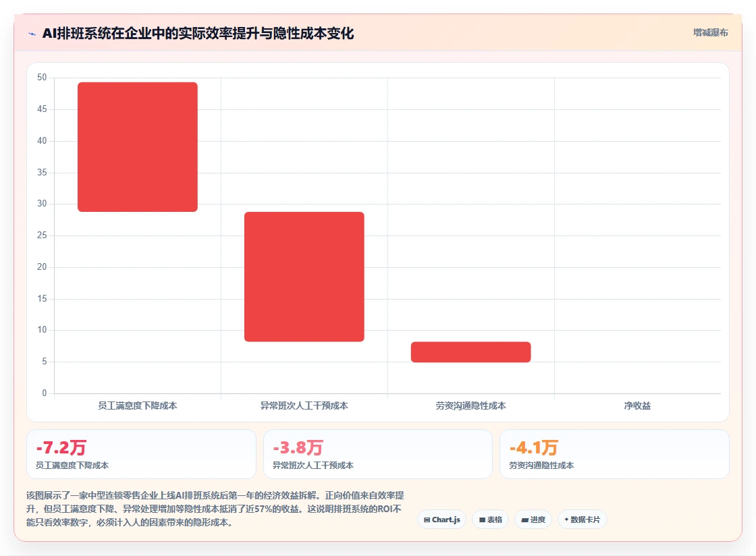Click the x-axis label 净收益

(637, 406)
